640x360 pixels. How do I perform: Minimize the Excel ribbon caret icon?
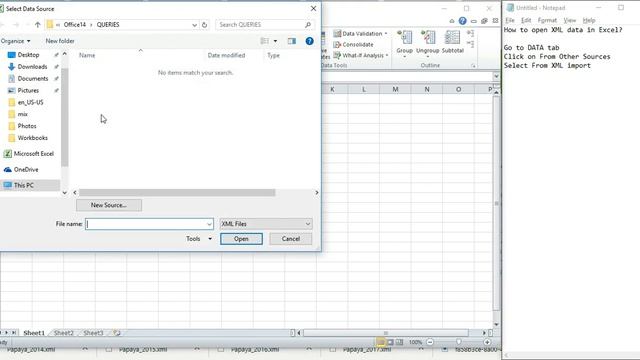[452, 21]
